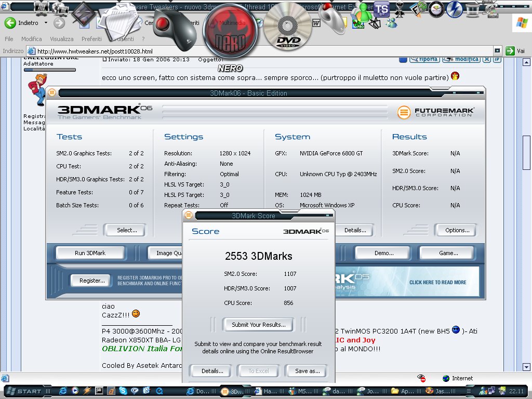Open the Visualizza menu

pos(62,39)
